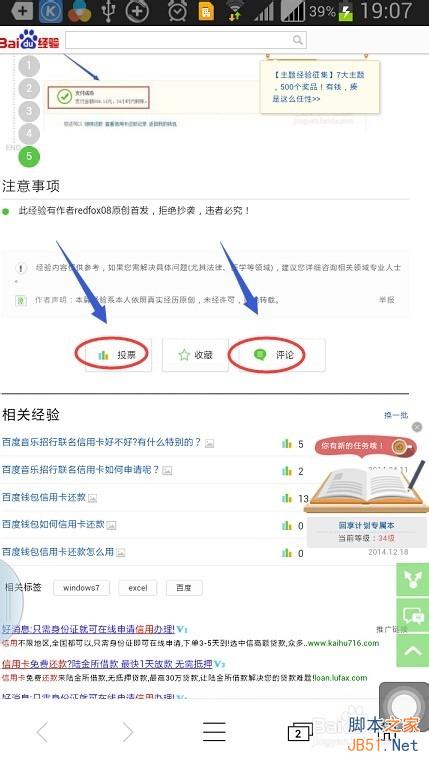Click the 评论 comment button
Viewport: 429px width, 759px height.
click(x=273, y=355)
